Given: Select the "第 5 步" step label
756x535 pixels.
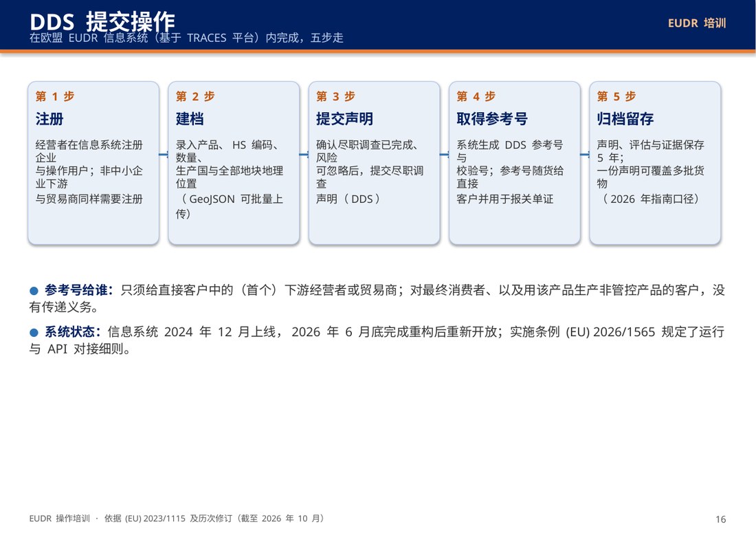Looking at the screenshot, I should point(616,96).
